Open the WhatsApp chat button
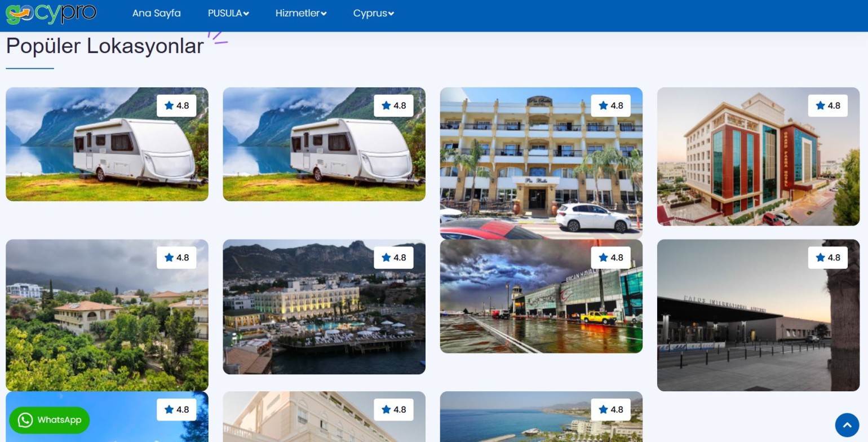Image resolution: width=868 pixels, height=442 pixels. [50, 420]
